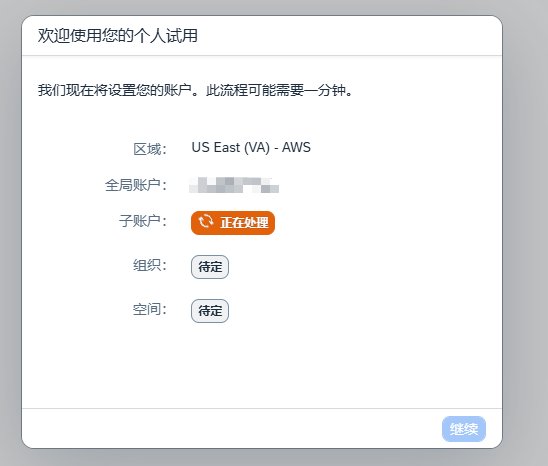Click the 区域 label
This screenshot has height=466, width=548.
coord(150,149)
